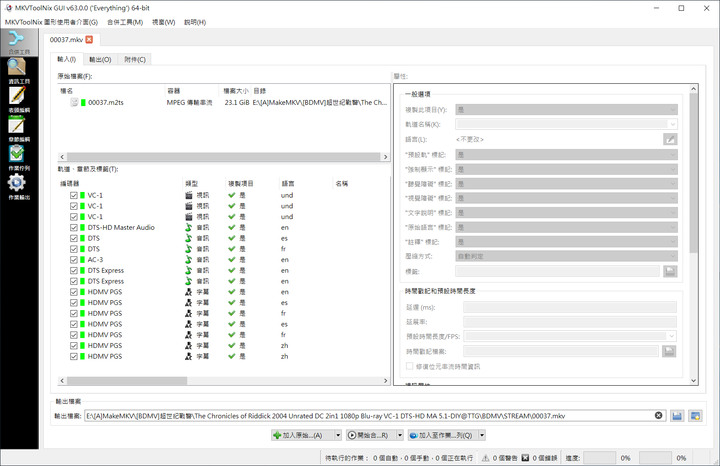Image resolution: width=720 pixels, height=466 pixels.
Task: Open the hearing impaired flag dropdown
Action: click(566, 184)
